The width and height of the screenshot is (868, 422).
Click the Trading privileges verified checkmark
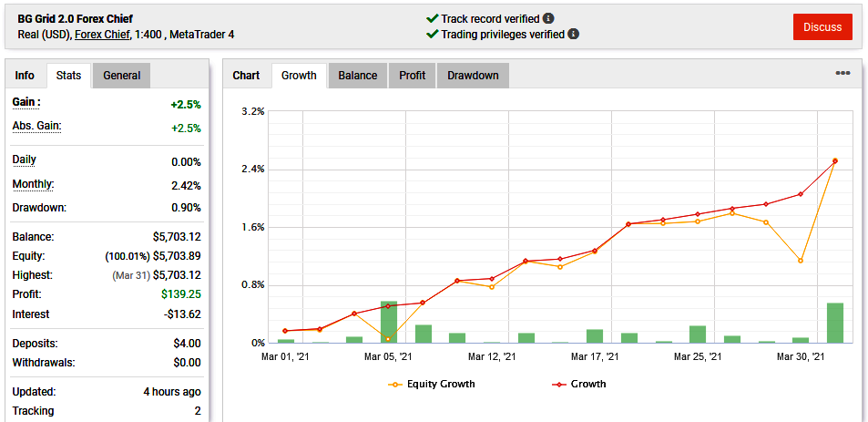433,35
